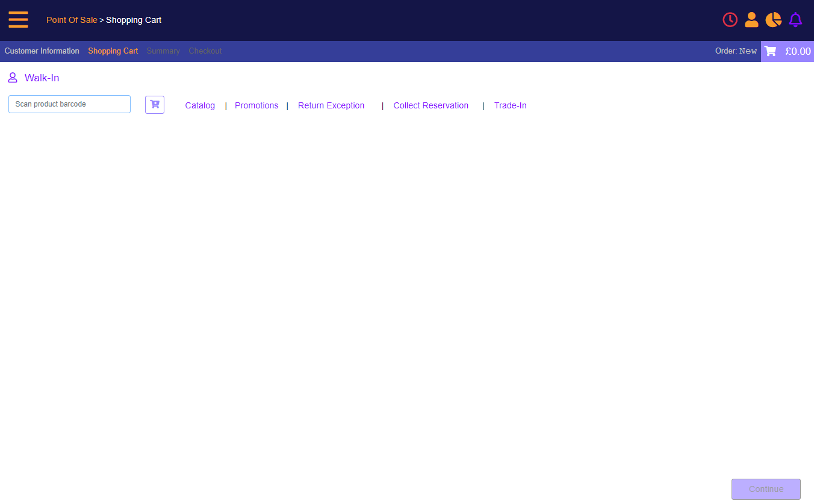
Task: Click the Continue button
Action: point(766,489)
